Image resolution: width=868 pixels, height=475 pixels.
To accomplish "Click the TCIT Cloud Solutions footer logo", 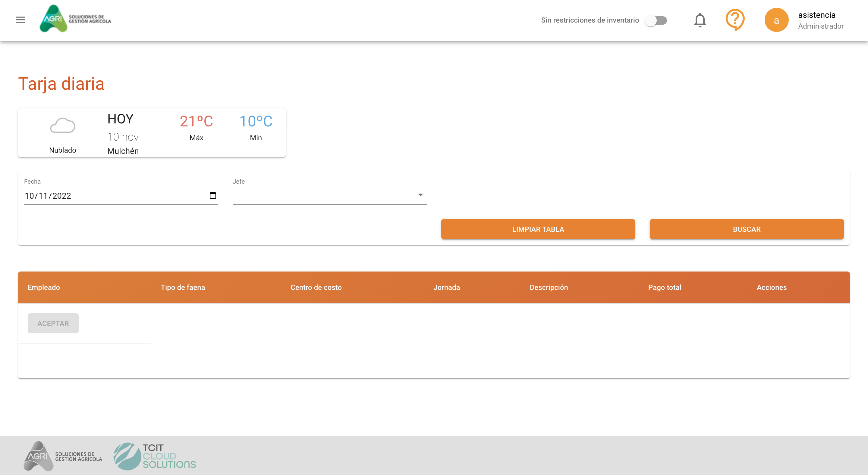I will pos(155,456).
